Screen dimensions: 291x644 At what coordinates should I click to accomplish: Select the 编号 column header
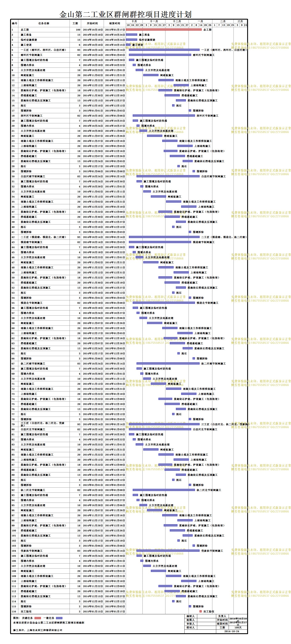[x=15, y=23]
